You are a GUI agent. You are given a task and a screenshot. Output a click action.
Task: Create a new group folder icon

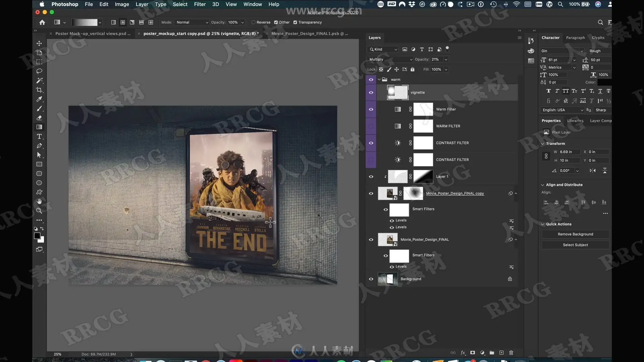[492, 353]
